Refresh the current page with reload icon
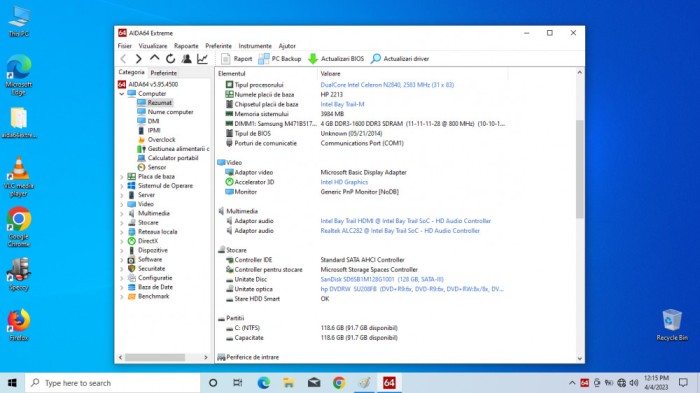 coord(171,59)
